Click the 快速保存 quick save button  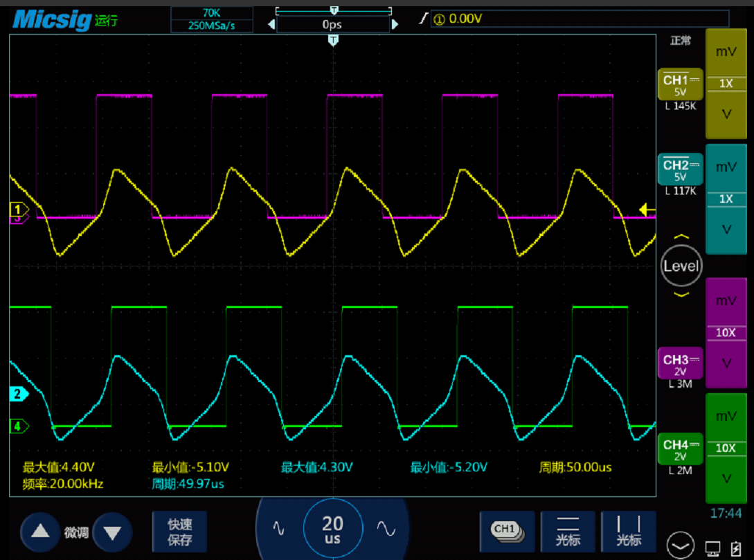(x=180, y=532)
